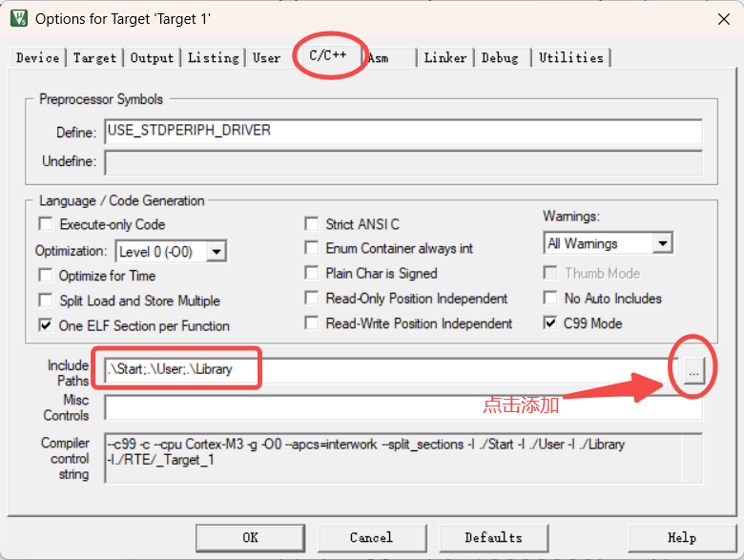The width and height of the screenshot is (744, 560).
Task: Open Help for this dialog
Action: click(x=682, y=538)
